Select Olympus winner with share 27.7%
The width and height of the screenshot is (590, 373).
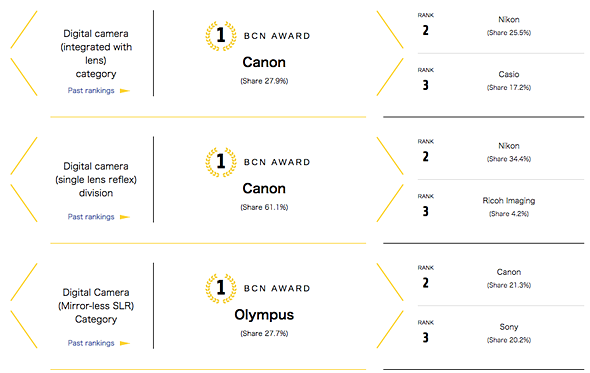[264, 315]
